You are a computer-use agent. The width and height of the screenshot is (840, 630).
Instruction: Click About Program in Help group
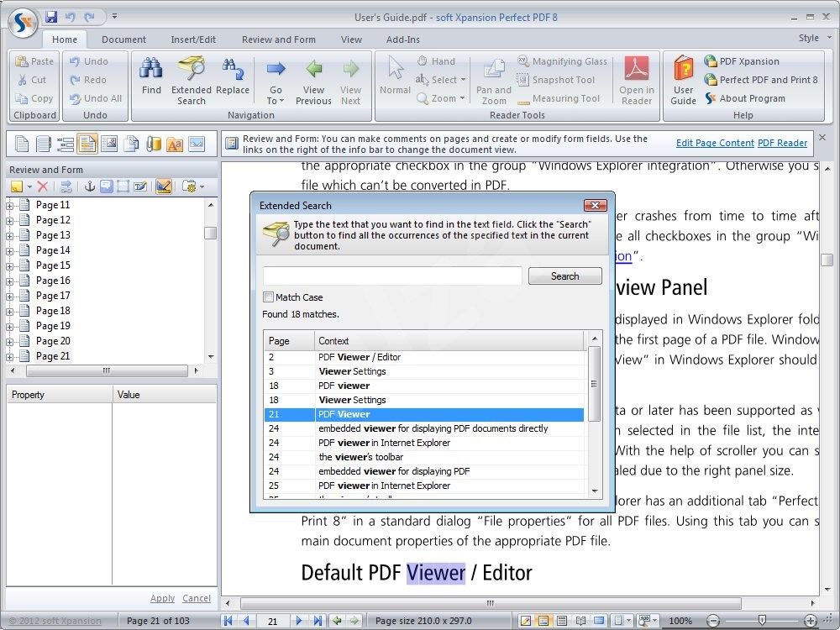point(745,98)
